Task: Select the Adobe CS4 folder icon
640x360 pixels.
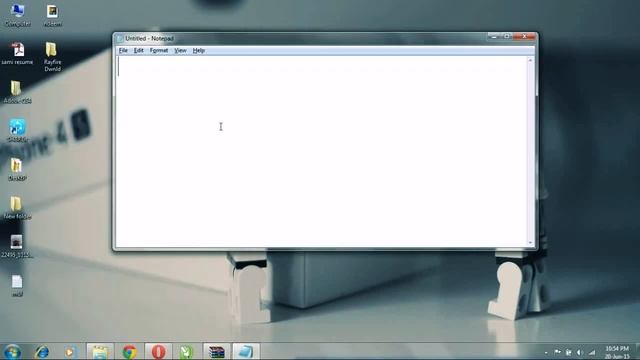Action: 17,92
